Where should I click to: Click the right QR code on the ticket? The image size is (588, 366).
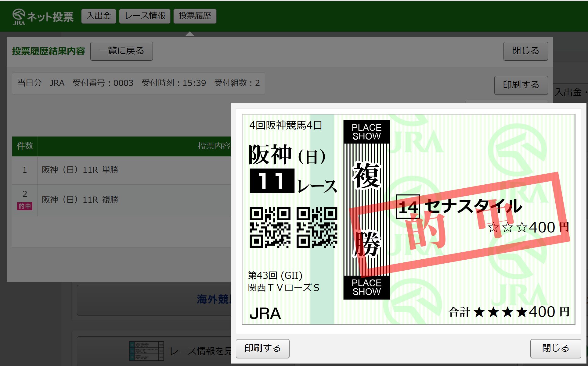(x=317, y=227)
